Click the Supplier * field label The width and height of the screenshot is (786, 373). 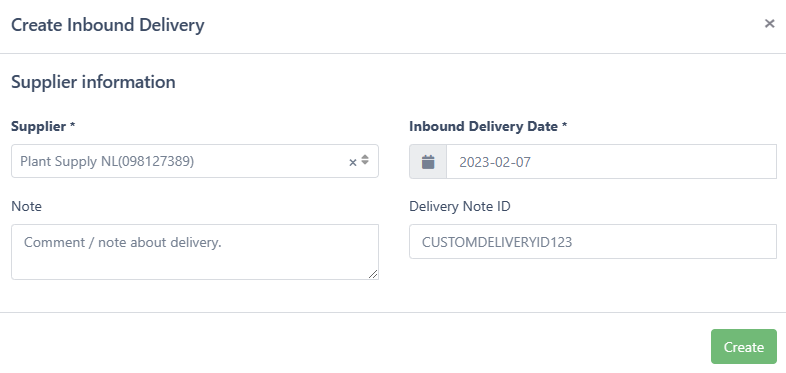click(43, 126)
